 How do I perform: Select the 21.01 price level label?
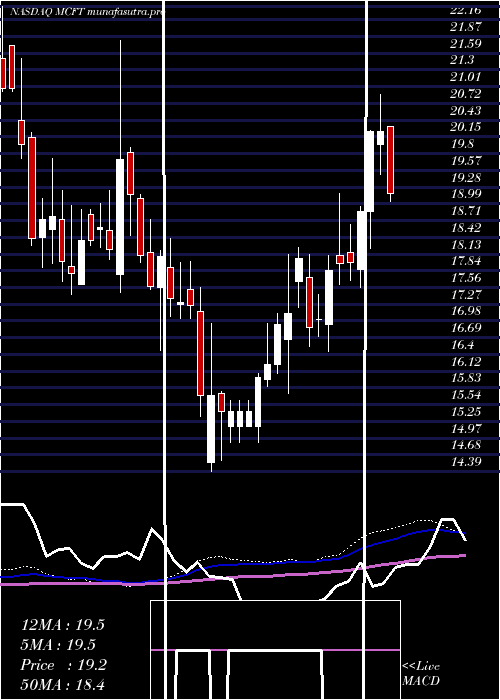point(466,77)
